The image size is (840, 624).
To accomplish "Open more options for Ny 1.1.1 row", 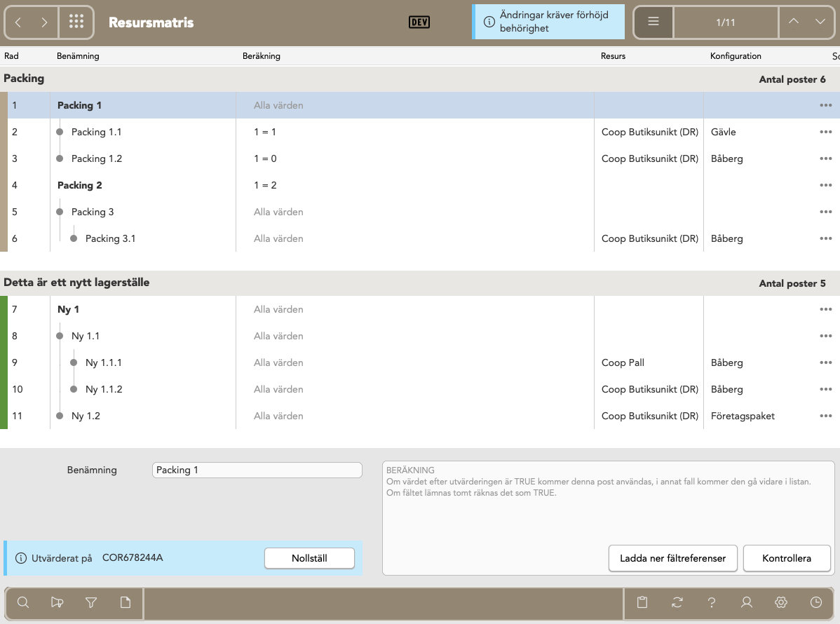I will click(x=825, y=362).
